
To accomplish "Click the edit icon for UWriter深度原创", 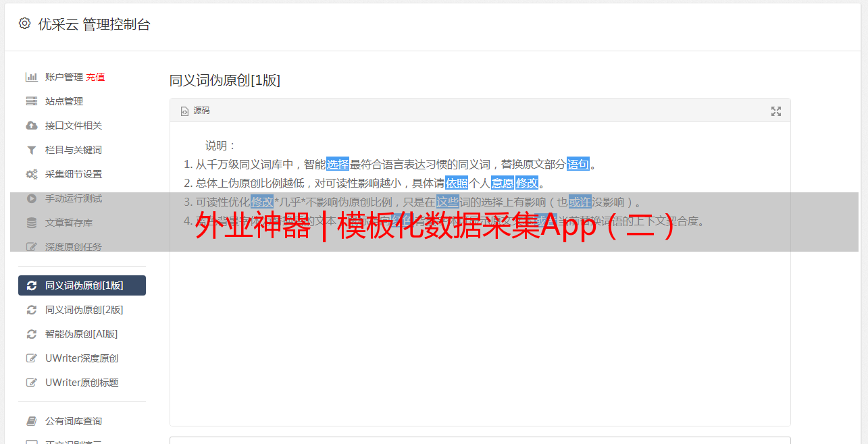I will (31, 358).
